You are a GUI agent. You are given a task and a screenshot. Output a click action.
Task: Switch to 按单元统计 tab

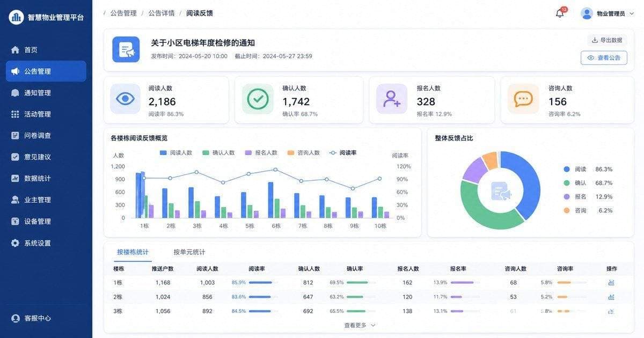(189, 252)
